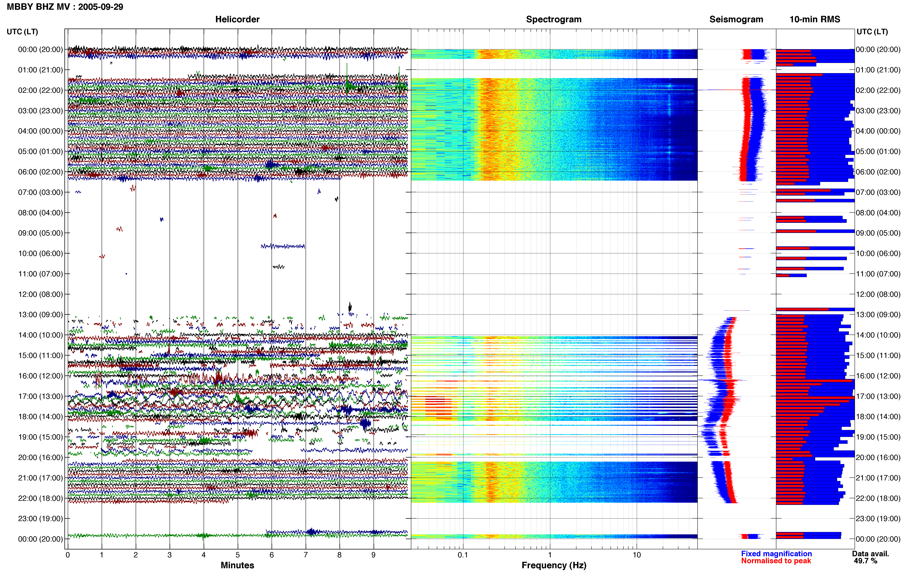Click the '0' minutes tick label
924x578 pixels.
pyautogui.click(x=68, y=555)
